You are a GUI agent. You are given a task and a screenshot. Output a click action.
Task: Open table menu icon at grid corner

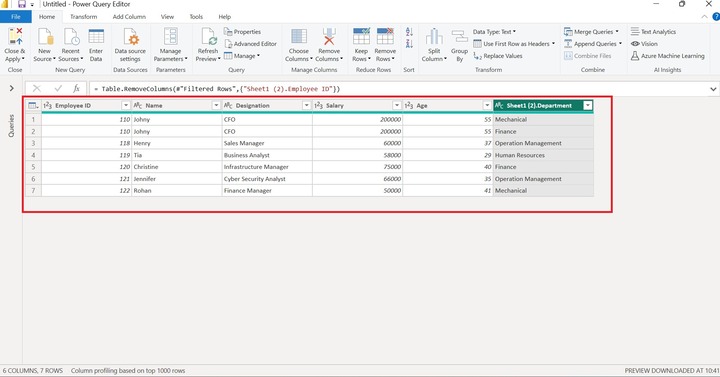pos(33,106)
